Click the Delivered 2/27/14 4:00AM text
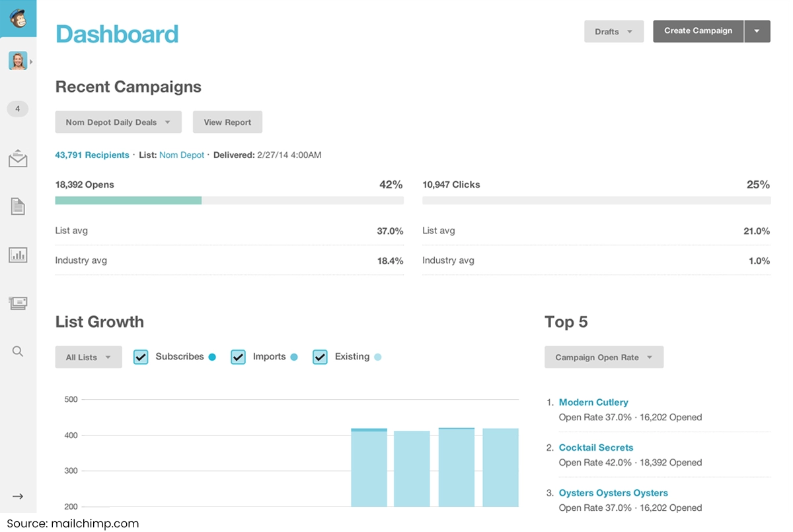The width and height of the screenshot is (793, 532). coord(268,155)
